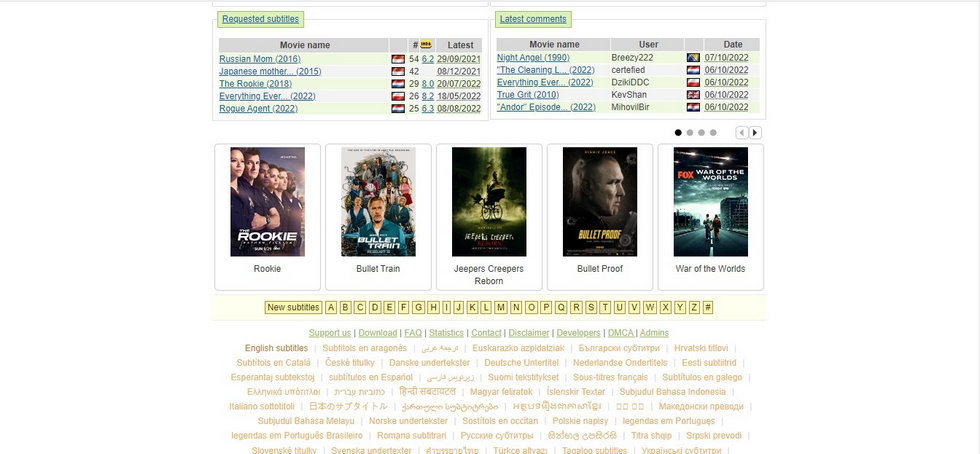
Task: Browse subtitles under the # symbol
Action: (708, 307)
